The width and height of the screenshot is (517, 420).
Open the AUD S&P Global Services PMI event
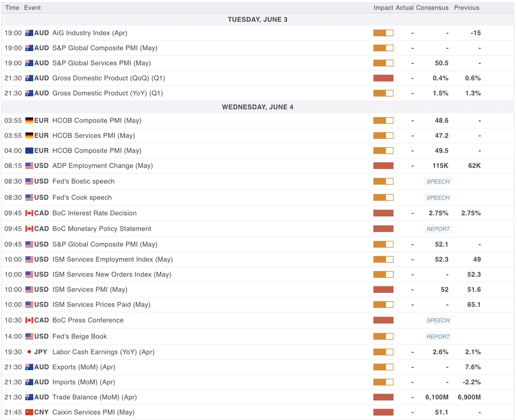(x=102, y=63)
